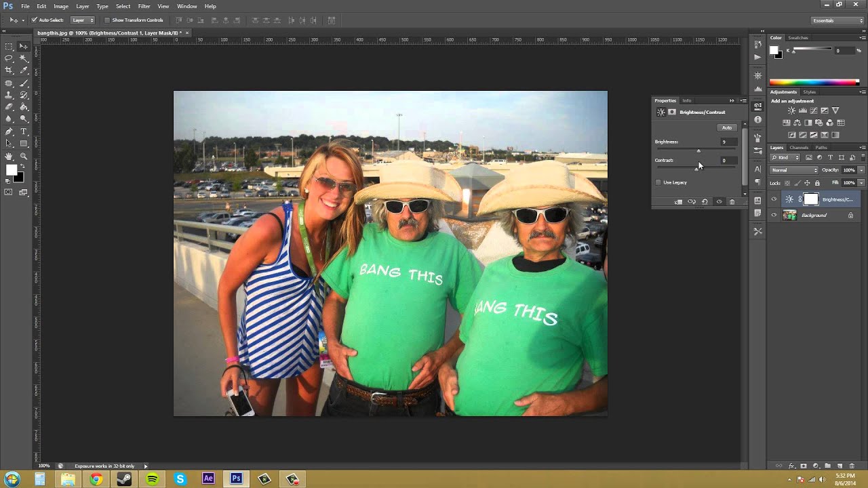Select the Rectangular Marquee tool
This screenshot has width=868, height=488.
[x=9, y=46]
